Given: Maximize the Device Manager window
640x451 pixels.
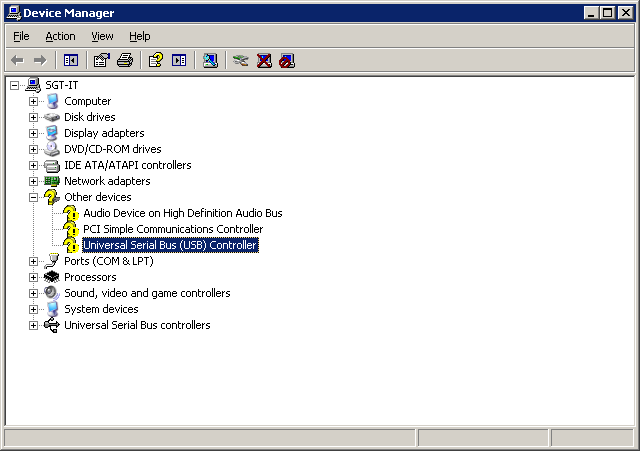Looking at the screenshot, I should click(x=607, y=13).
